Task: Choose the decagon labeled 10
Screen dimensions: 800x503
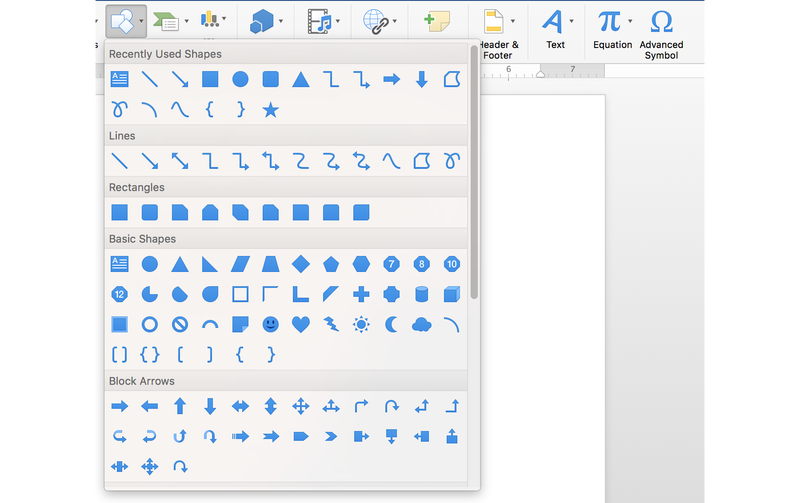Action: [452, 264]
